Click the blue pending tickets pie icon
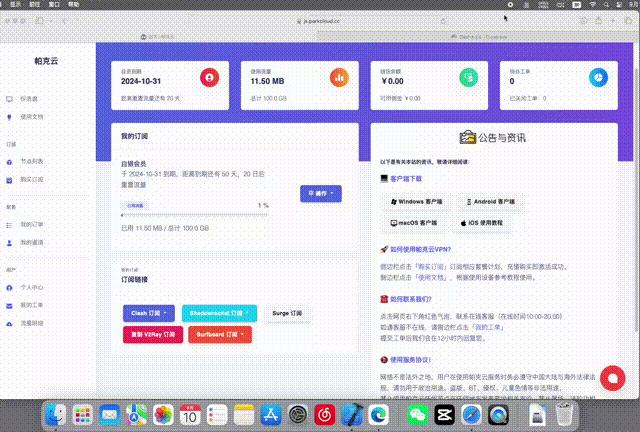 point(596,77)
